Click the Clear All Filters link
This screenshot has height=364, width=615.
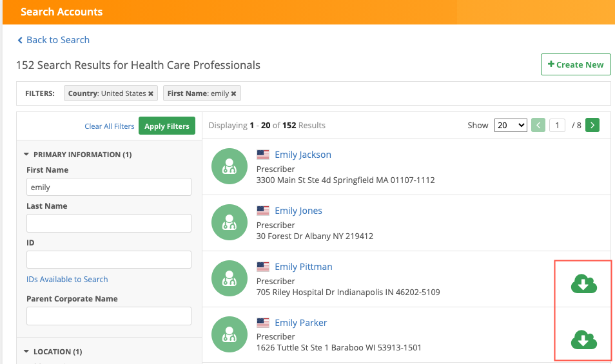(x=109, y=126)
